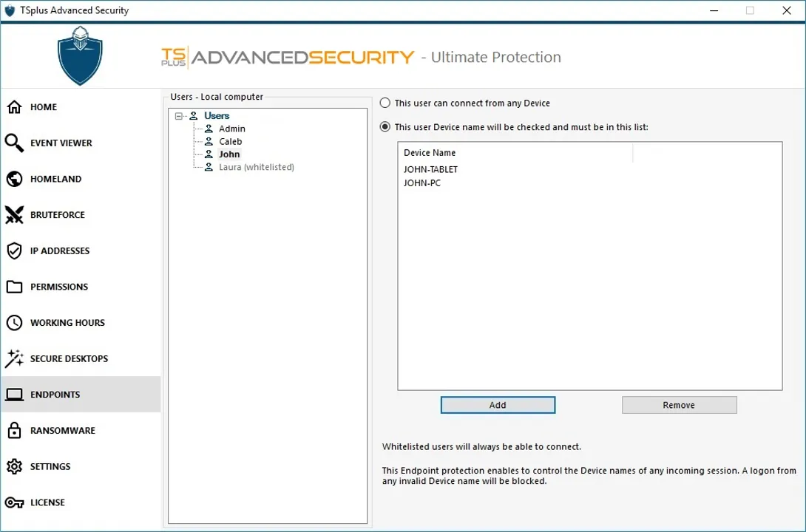806x532 pixels.
Task: Navigate to the Permissions section label
Action: [x=59, y=287]
